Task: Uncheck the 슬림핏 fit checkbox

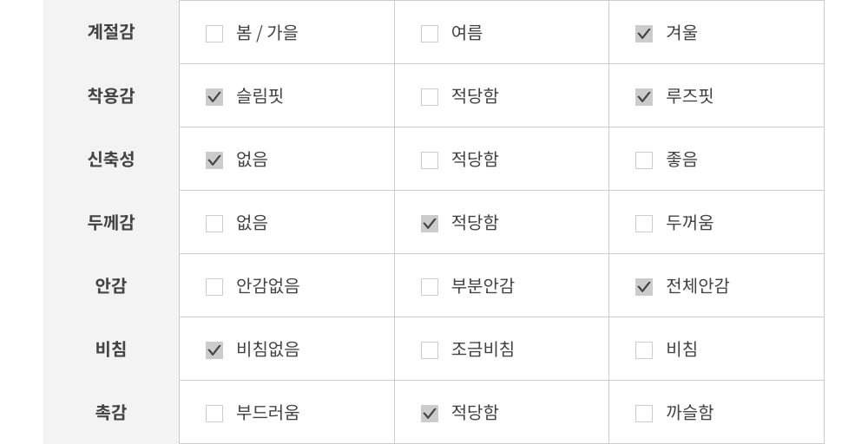Action: [214, 97]
